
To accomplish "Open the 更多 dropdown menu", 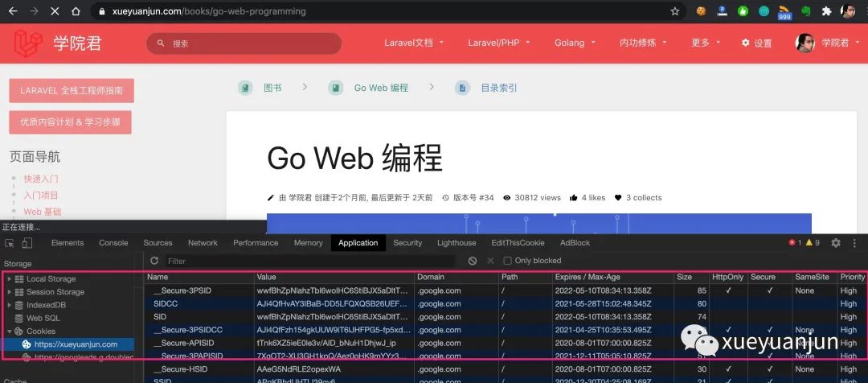I will pos(706,43).
